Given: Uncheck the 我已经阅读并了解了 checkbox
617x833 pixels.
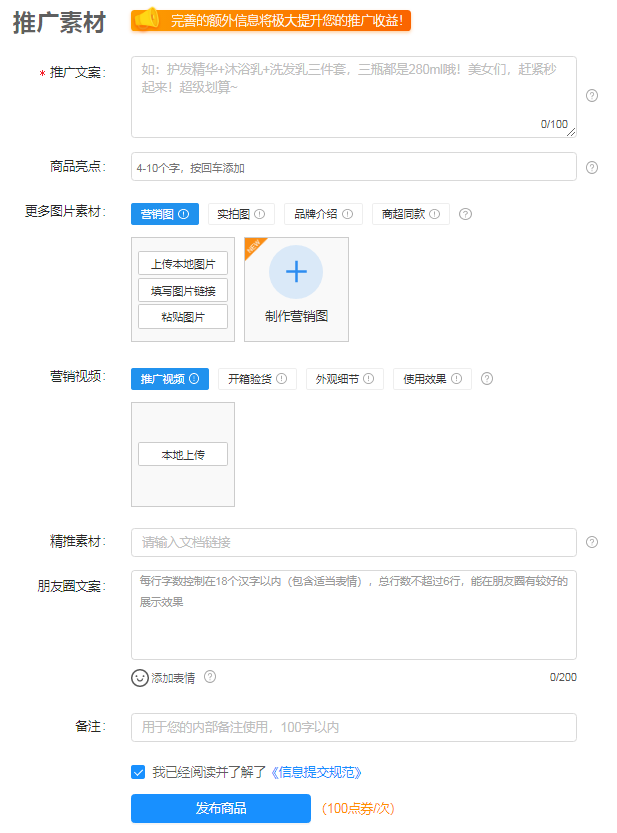Looking at the screenshot, I should (138, 772).
